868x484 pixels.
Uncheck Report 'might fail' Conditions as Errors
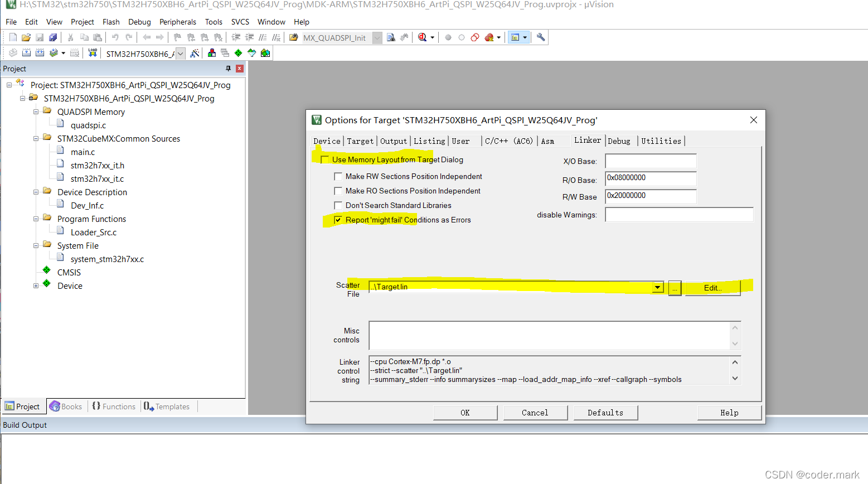point(338,220)
